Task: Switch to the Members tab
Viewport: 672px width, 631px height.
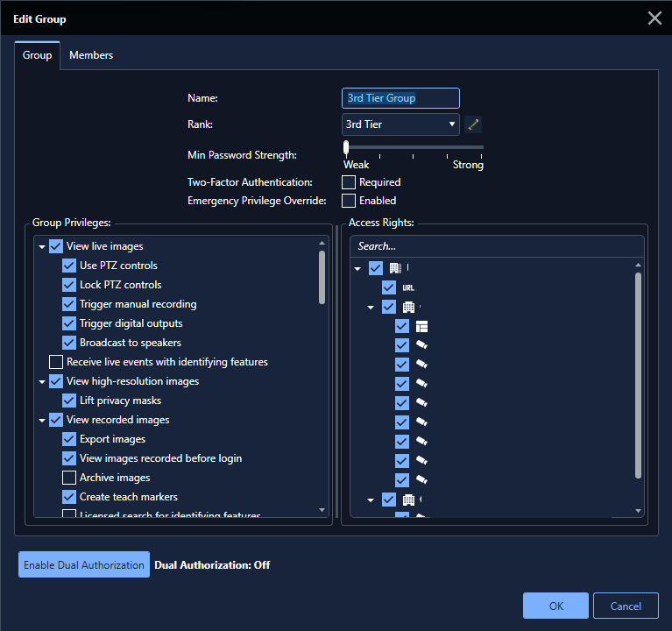Action: coord(91,55)
